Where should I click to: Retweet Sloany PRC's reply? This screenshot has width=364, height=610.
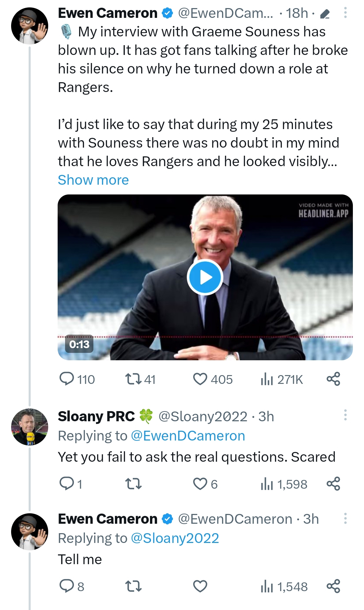coord(133,484)
